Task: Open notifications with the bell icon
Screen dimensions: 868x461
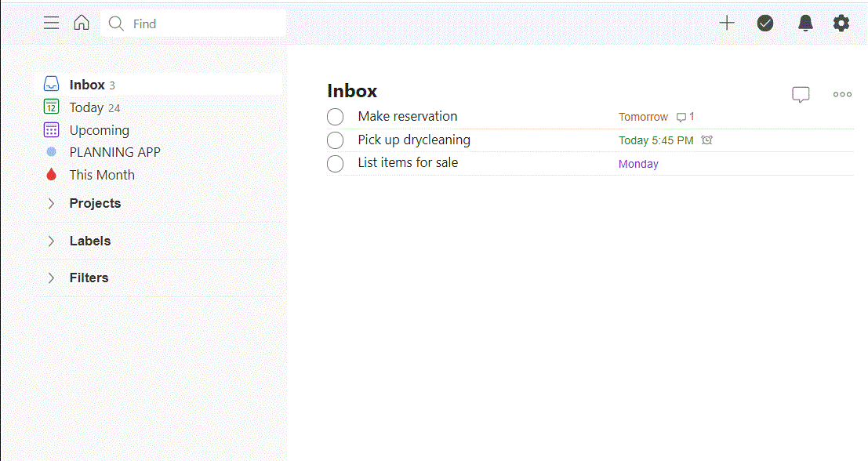Action: point(804,23)
